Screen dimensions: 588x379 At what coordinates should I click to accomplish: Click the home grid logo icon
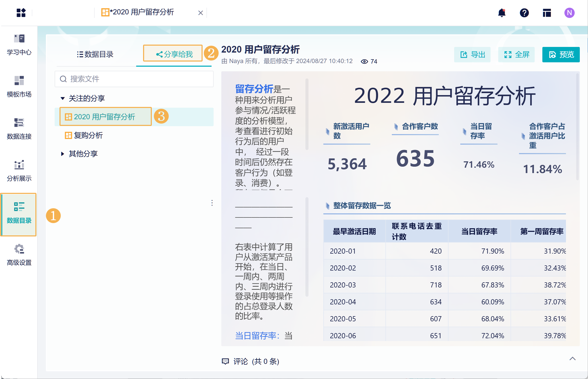[x=21, y=13]
